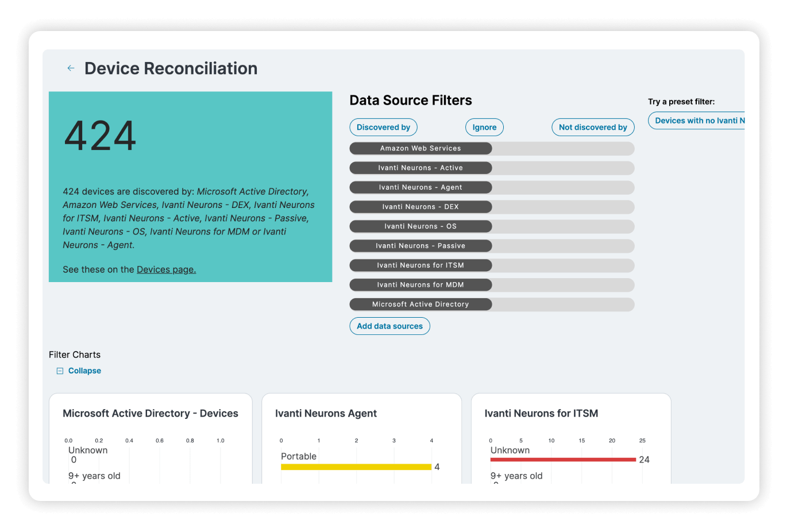Open the Devices page link
This screenshot has height=532, width=787.
tap(166, 269)
